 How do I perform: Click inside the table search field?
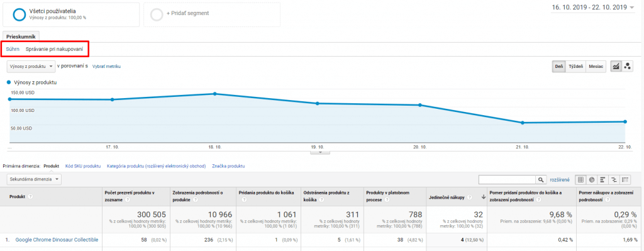coord(508,179)
